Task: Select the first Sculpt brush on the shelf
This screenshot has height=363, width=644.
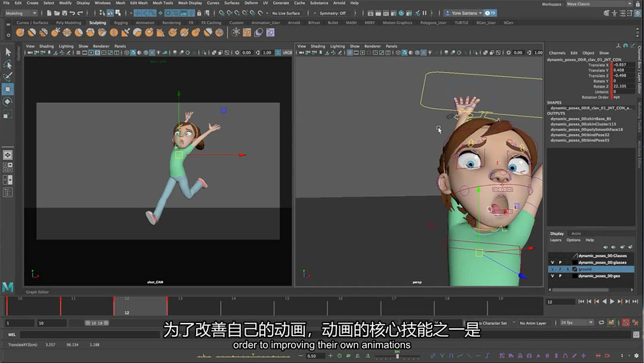Action: pyautogui.click(x=20, y=32)
